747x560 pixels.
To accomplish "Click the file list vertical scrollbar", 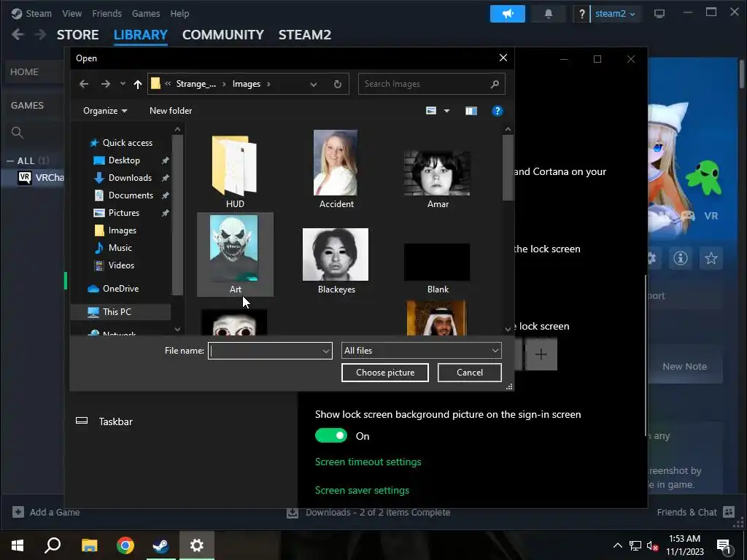I will click(508, 168).
